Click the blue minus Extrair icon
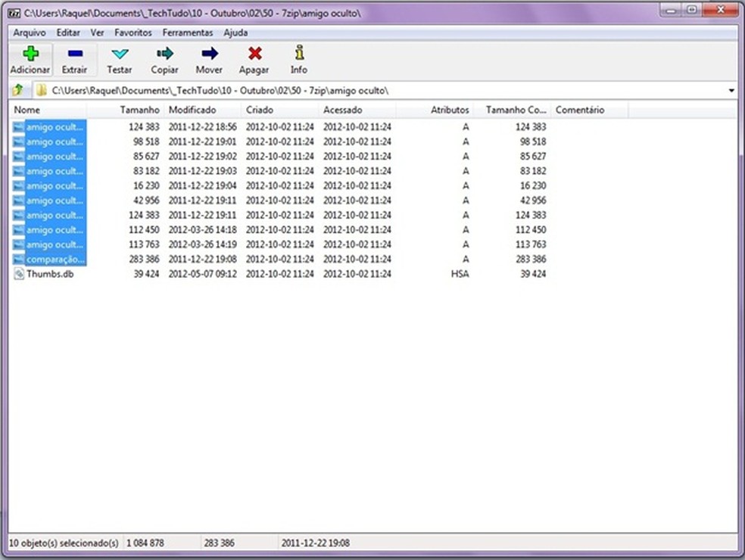This screenshot has height=560, width=745. (74, 54)
